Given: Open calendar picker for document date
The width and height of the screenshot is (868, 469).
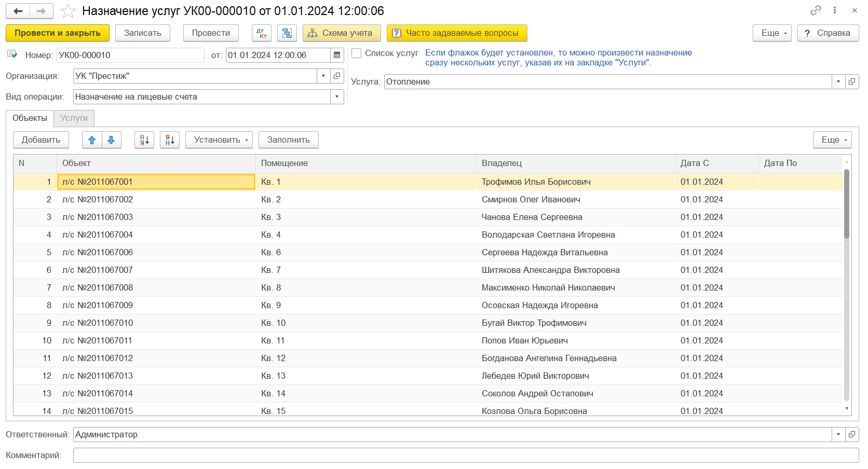Looking at the screenshot, I should (x=337, y=55).
